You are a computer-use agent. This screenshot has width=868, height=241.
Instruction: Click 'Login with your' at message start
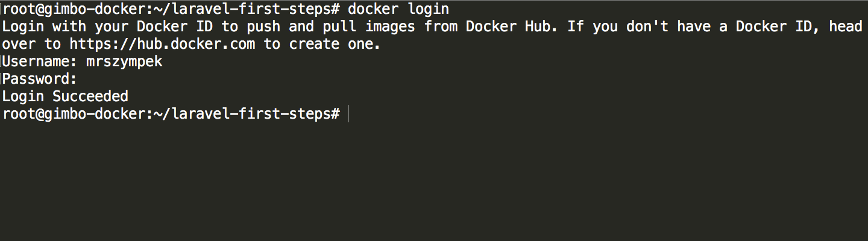[x=65, y=27]
